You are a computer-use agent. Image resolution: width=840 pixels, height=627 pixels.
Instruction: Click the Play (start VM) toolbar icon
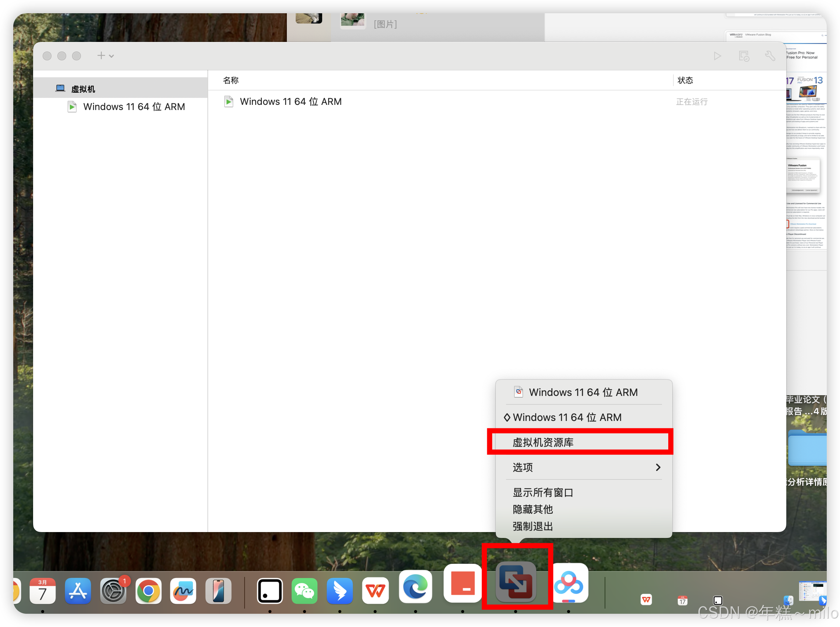point(717,56)
